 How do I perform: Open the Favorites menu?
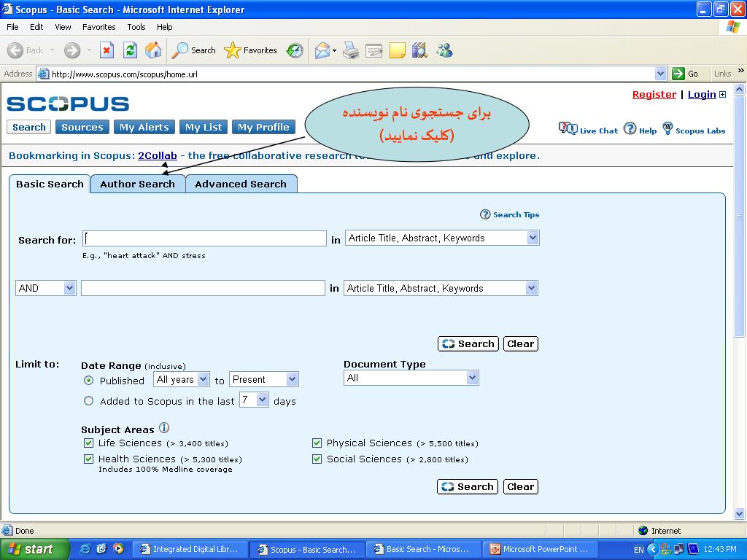pyautogui.click(x=98, y=27)
